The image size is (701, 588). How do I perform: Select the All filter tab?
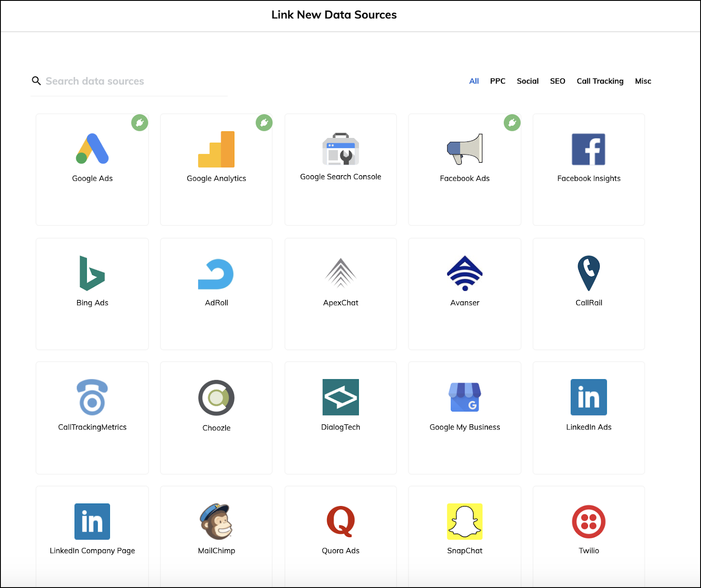[x=474, y=81]
